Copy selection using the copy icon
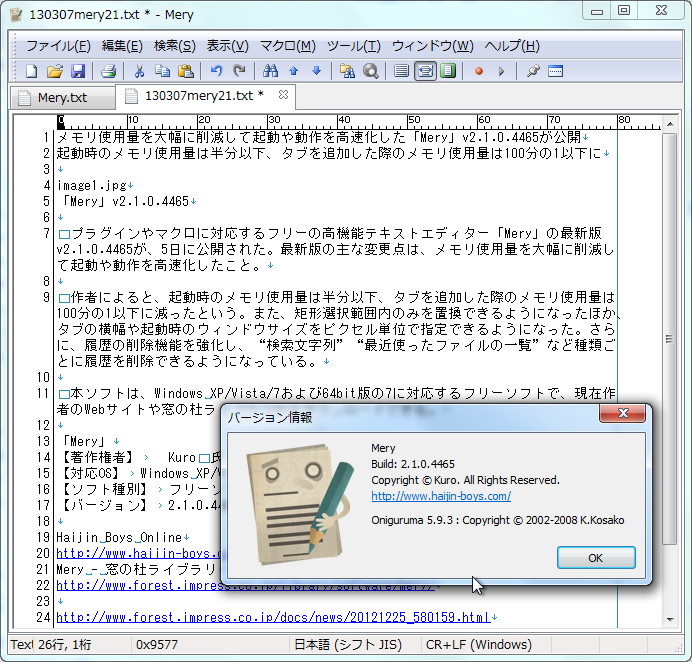Viewport: 692px width, 662px height. [162, 71]
